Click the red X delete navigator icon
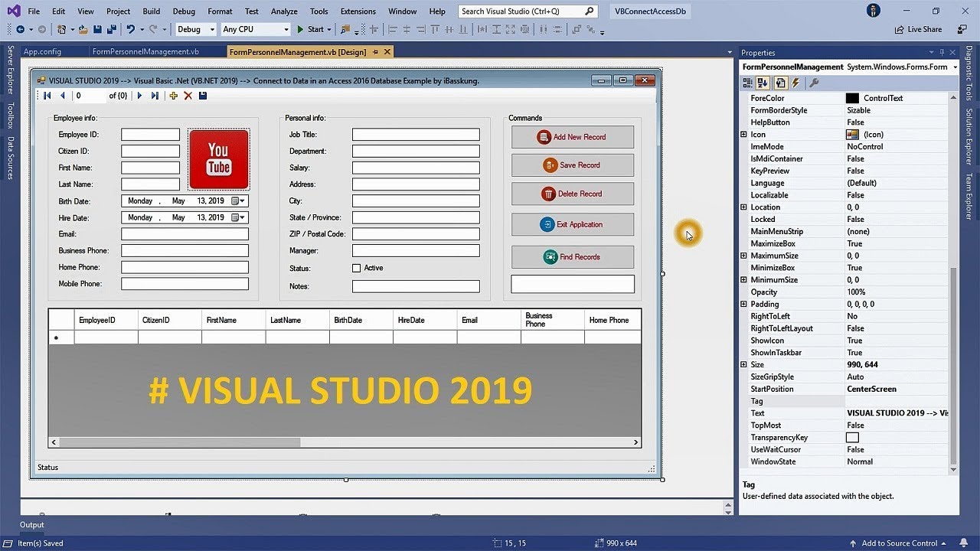Viewport: 980px width, 551px height. coord(188,96)
